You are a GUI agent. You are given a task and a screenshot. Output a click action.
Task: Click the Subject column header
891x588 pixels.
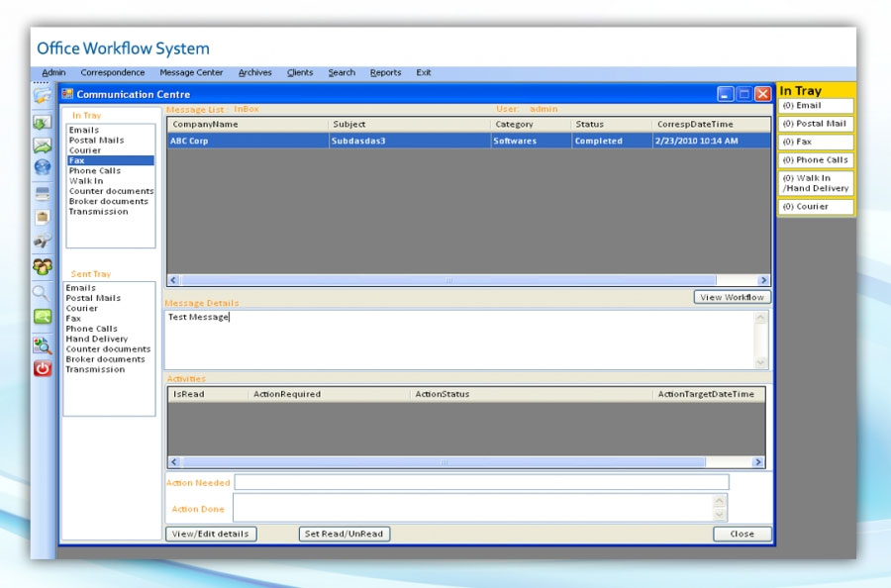pyautogui.click(x=409, y=125)
